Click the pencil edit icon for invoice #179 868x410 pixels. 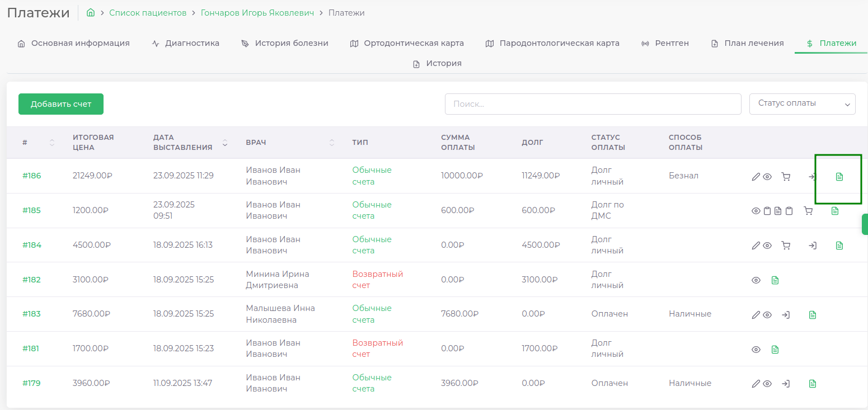click(756, 384)
